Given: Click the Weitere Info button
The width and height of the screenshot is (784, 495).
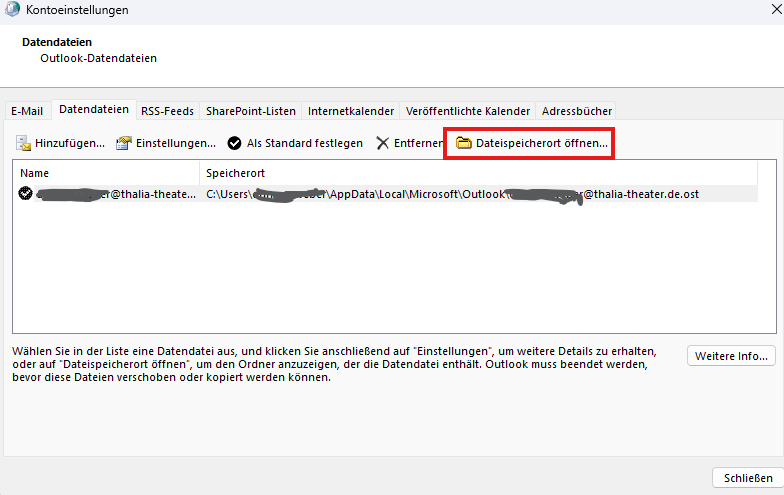Looking at the screenshot, I should tap(731, 356).
